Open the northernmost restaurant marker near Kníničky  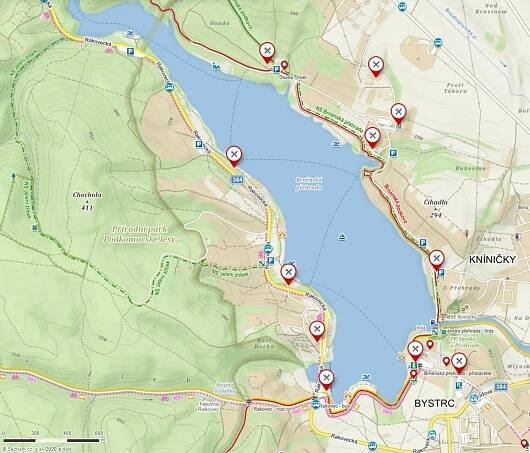click(376, 65)
